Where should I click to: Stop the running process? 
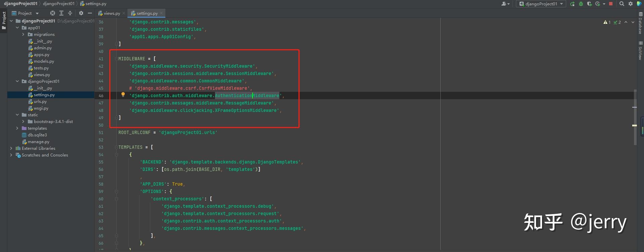(611, 4)
